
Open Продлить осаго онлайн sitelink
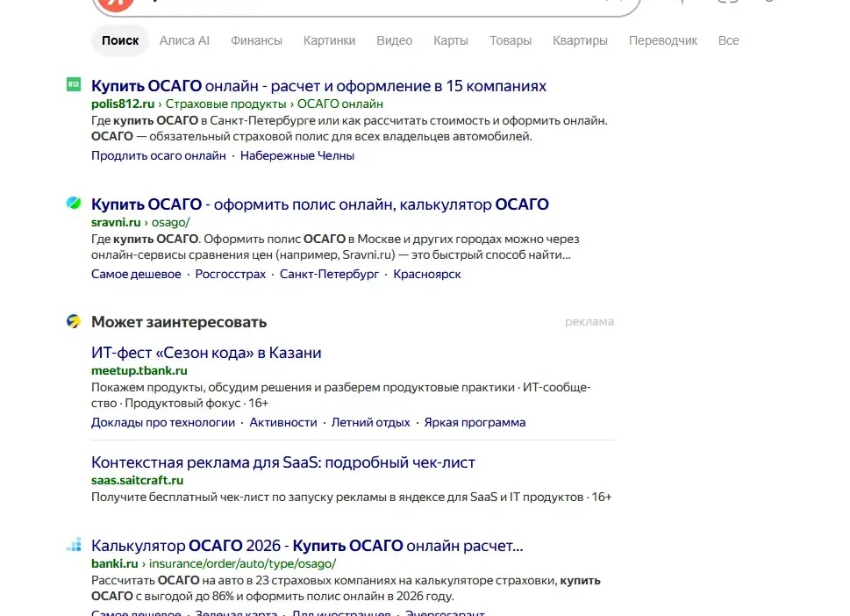point(158,155)
